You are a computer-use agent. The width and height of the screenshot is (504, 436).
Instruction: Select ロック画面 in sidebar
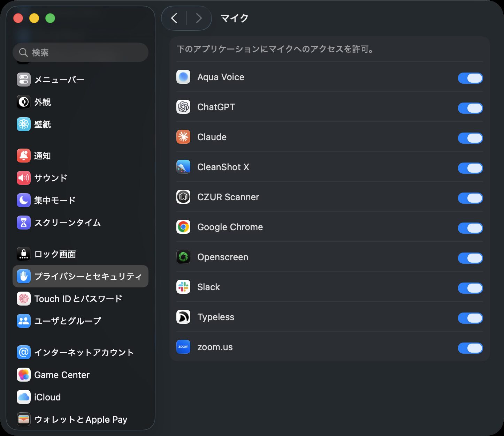click(81, 254)
